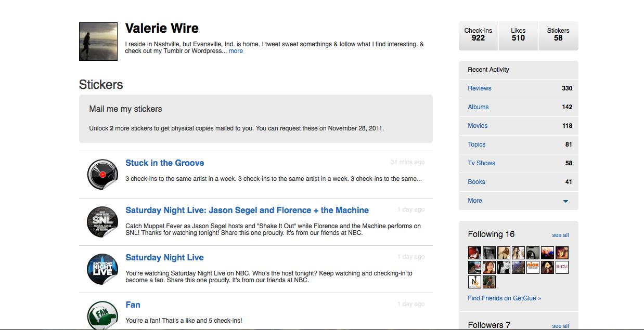This screenshot has height=330, width=644.
Task: Click the green Fan sticker icon
Action: 102,315
